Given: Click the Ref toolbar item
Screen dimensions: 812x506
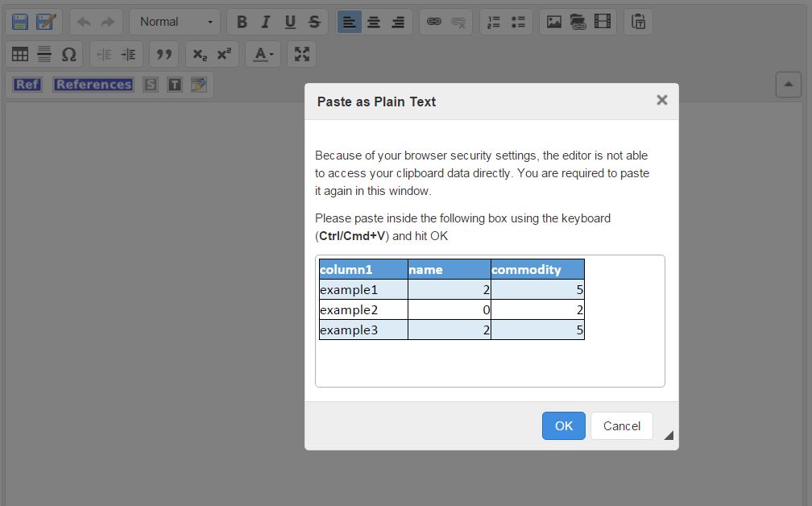Looking at the screenshot, I should pos(27,85).
